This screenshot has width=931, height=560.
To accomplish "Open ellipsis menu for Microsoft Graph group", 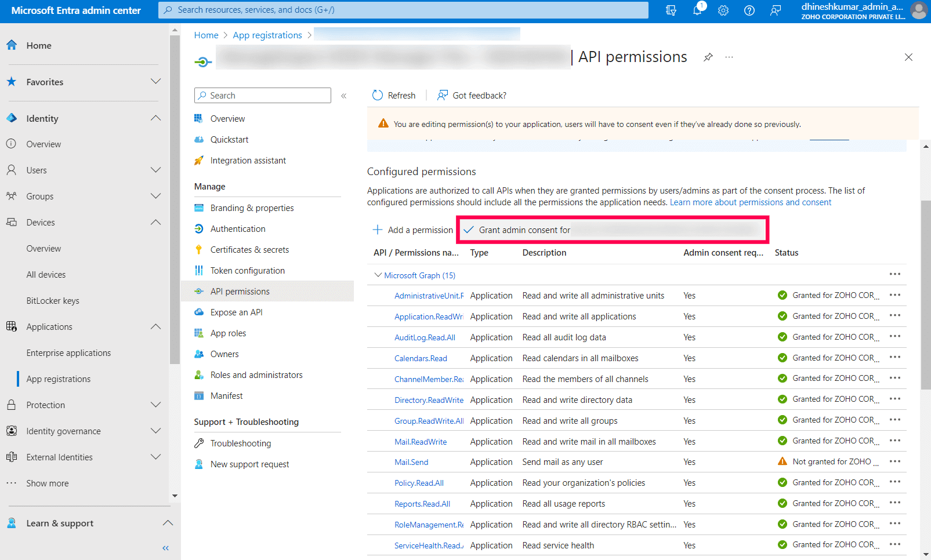I will tap(895, 274).
